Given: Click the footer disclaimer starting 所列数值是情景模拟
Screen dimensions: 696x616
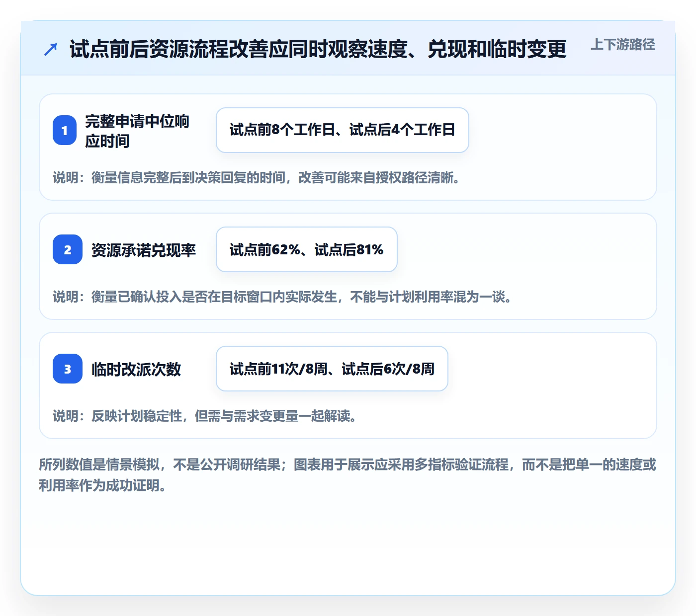Looking at the screenshot, I should [x=348, y=474].
